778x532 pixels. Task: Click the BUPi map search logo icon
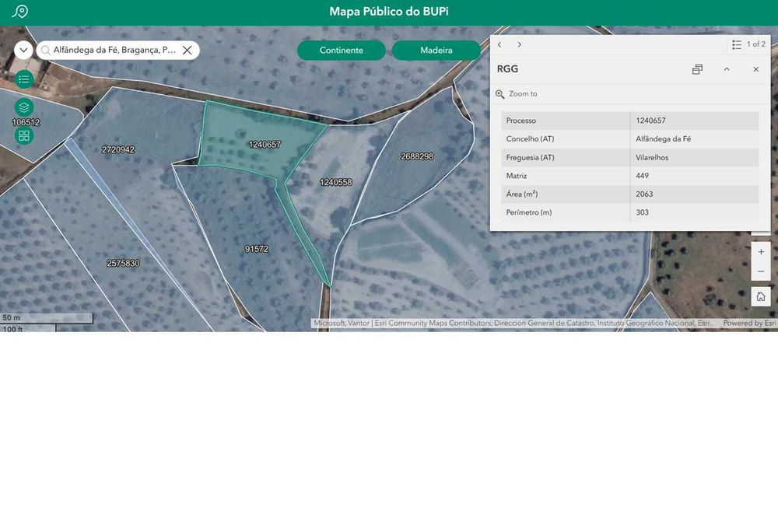pyautogui.click(x=20, y=12)
